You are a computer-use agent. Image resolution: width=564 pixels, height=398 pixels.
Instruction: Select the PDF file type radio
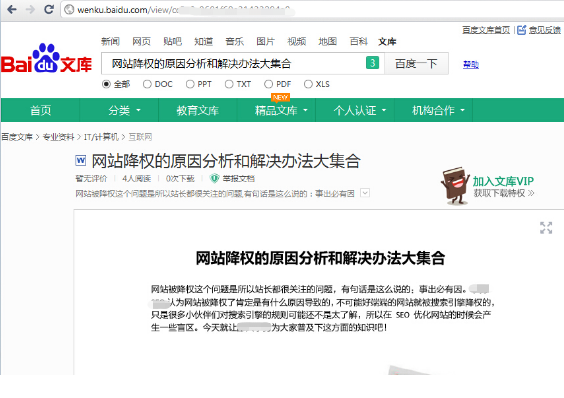coord(268,84)
